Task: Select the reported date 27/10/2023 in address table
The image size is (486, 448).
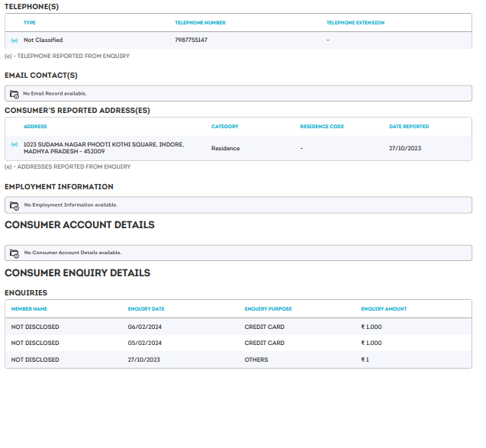Action: click(404, 149)
